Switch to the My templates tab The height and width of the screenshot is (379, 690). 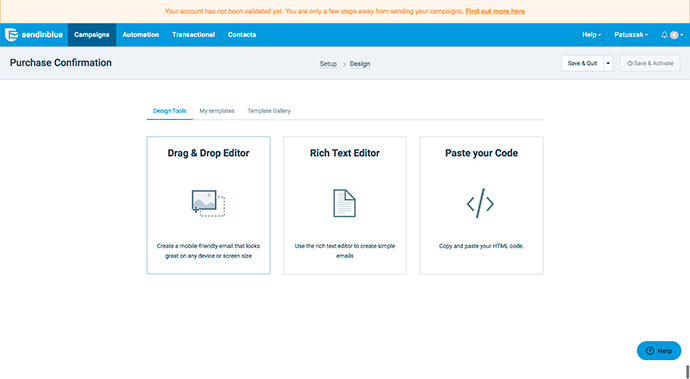217,111
